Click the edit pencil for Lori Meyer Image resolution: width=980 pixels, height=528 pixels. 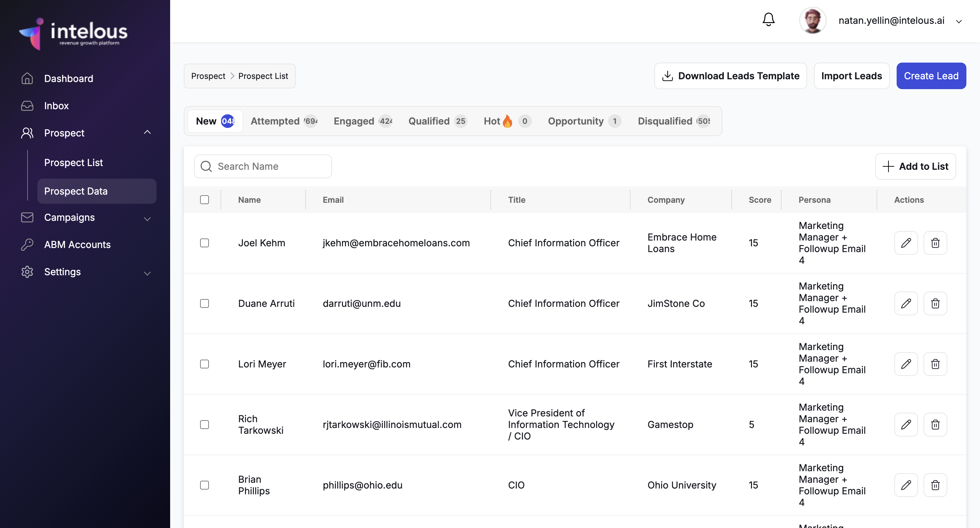click(906, 364)
